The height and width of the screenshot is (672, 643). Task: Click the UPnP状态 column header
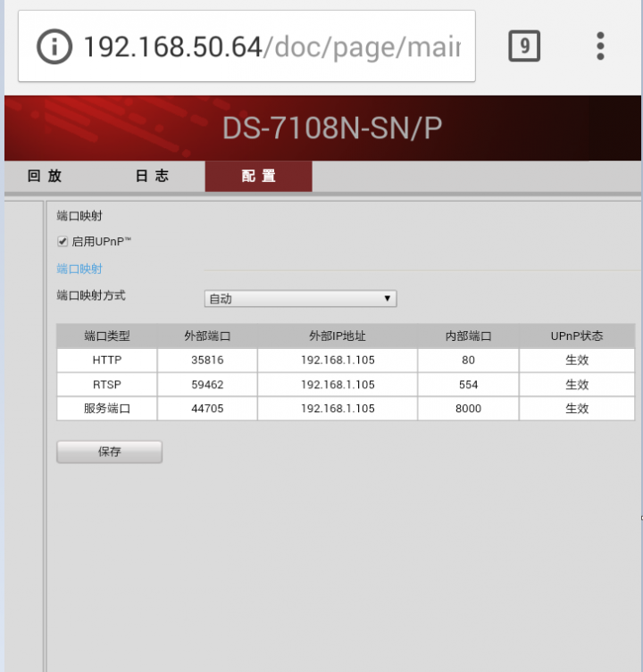(577, 336)
